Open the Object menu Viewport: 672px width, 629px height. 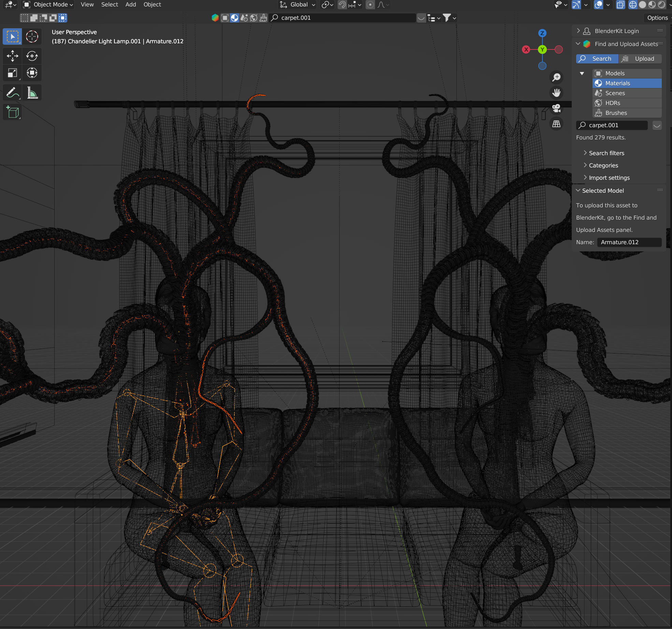point(152,4)
